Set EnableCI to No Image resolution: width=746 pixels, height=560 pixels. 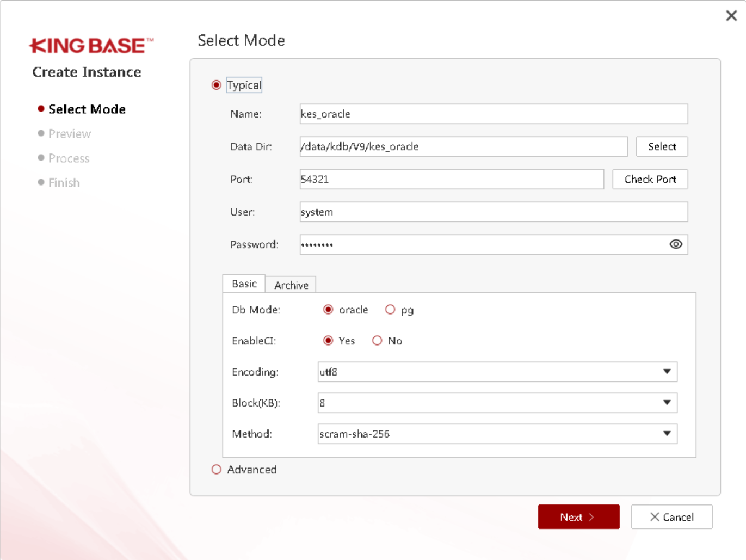377,341
